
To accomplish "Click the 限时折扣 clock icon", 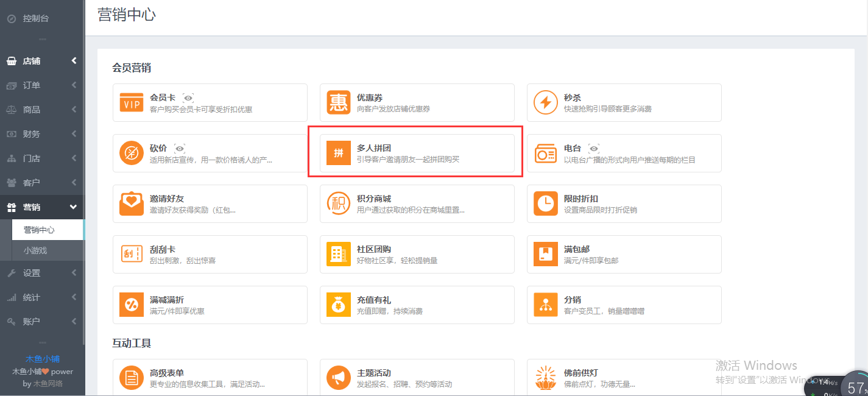I will coord(546,202).
